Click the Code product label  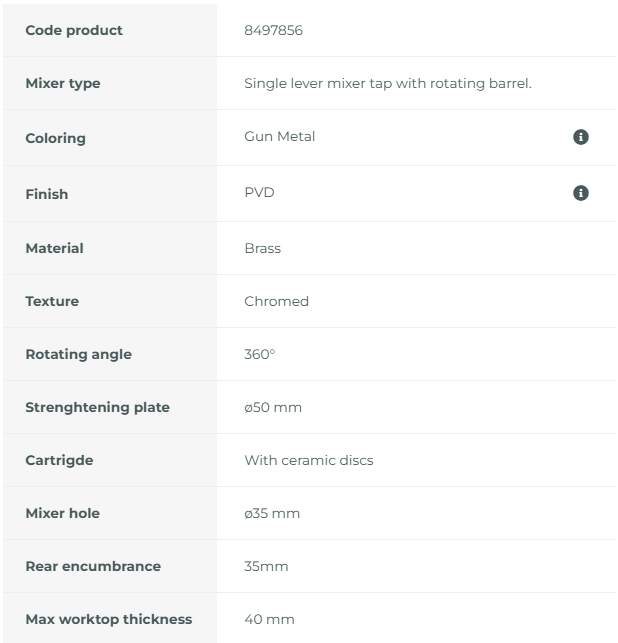(74, 30)
